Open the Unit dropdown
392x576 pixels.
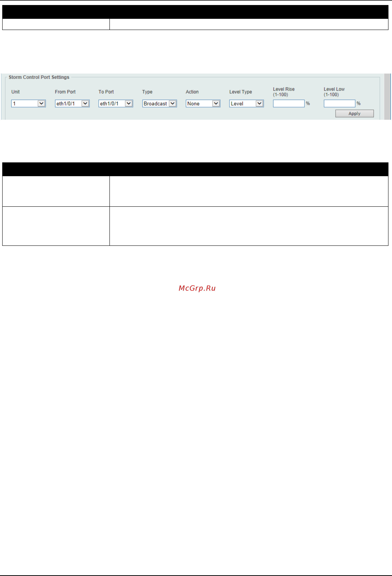pos(28,103)
